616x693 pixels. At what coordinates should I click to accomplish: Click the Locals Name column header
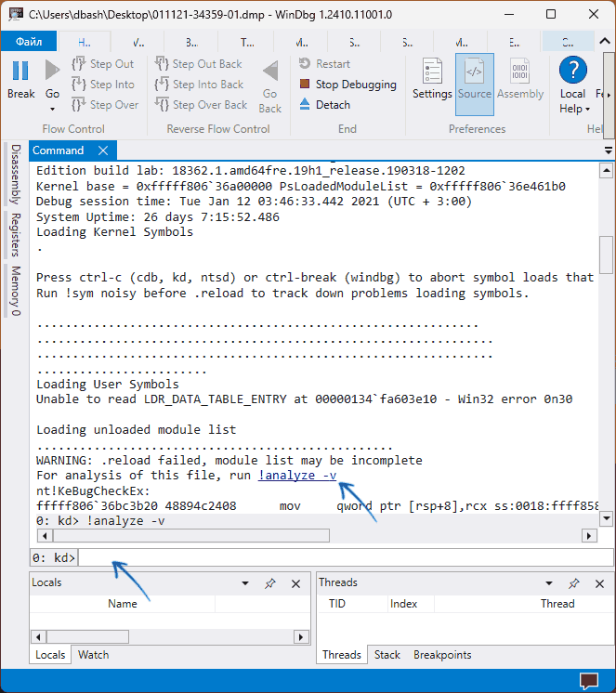click(x=123, y=604)
